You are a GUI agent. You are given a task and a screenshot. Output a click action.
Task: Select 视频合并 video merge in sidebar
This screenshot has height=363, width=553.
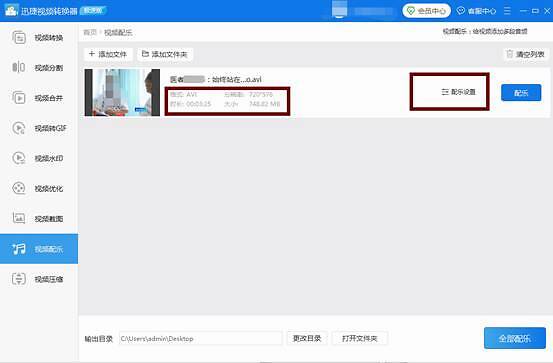tap(38, 98)
